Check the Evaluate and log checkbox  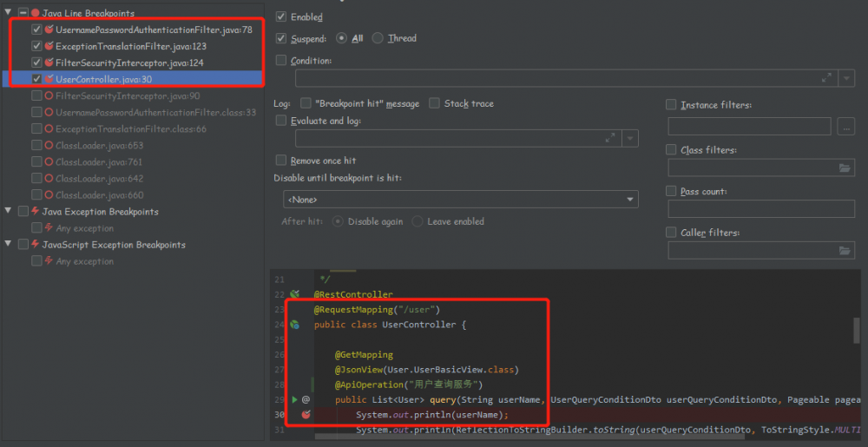coord(281,121)
